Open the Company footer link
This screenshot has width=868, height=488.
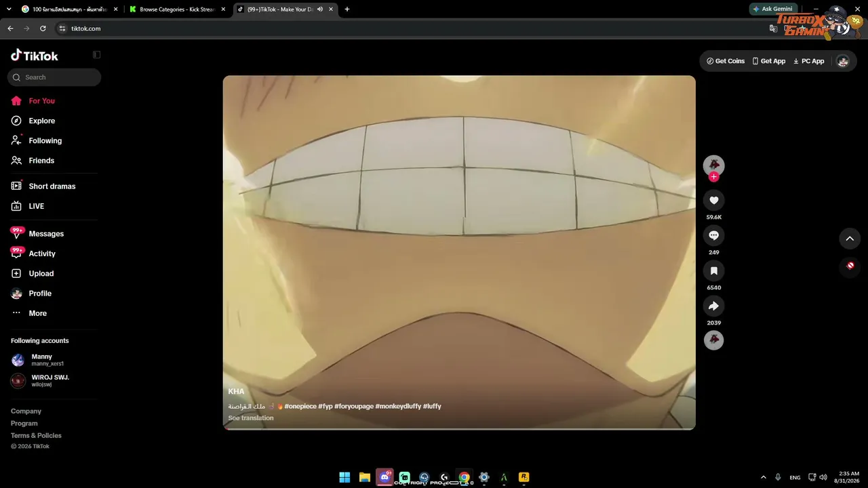[x=26, y=411]
